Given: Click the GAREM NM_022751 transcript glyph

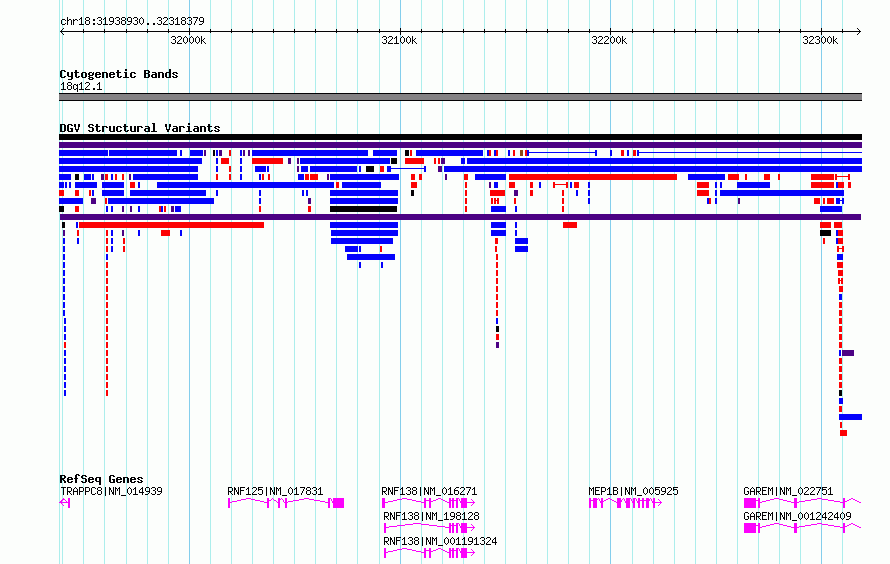Looking at the screenshot, I should tap(803, 503).
